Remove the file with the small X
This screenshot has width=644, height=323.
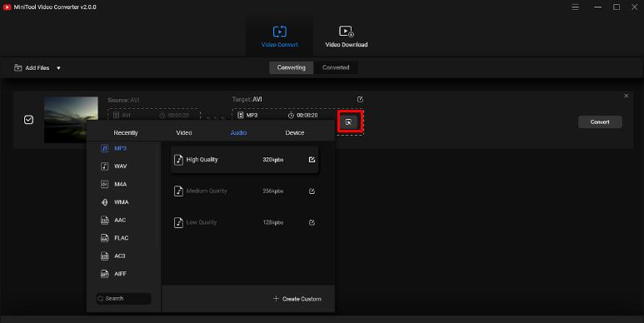coord(627,96)
